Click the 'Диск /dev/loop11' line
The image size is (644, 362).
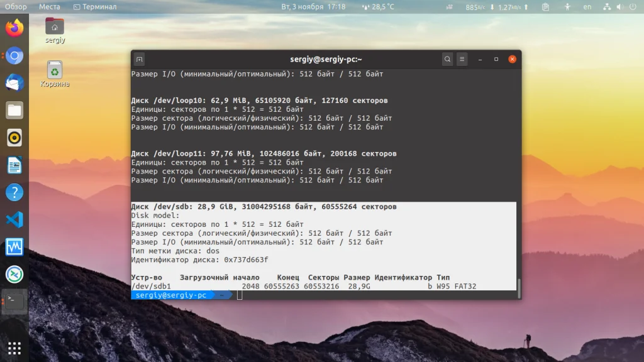(264, 153)
